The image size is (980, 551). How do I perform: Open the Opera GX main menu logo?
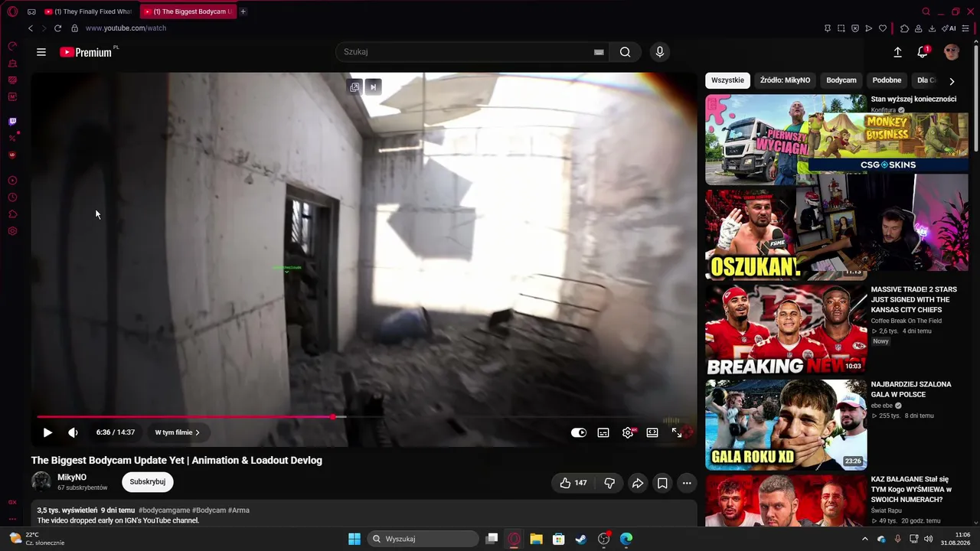12,11
